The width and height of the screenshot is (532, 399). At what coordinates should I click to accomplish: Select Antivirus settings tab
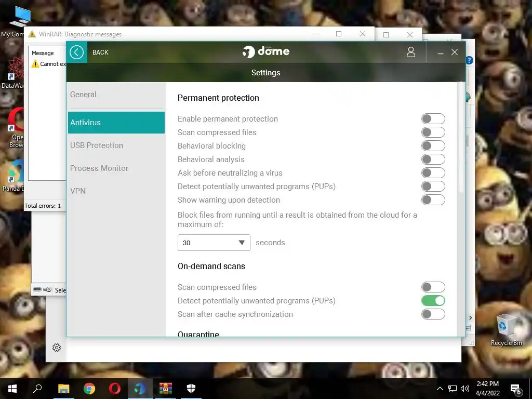[116, 123]
